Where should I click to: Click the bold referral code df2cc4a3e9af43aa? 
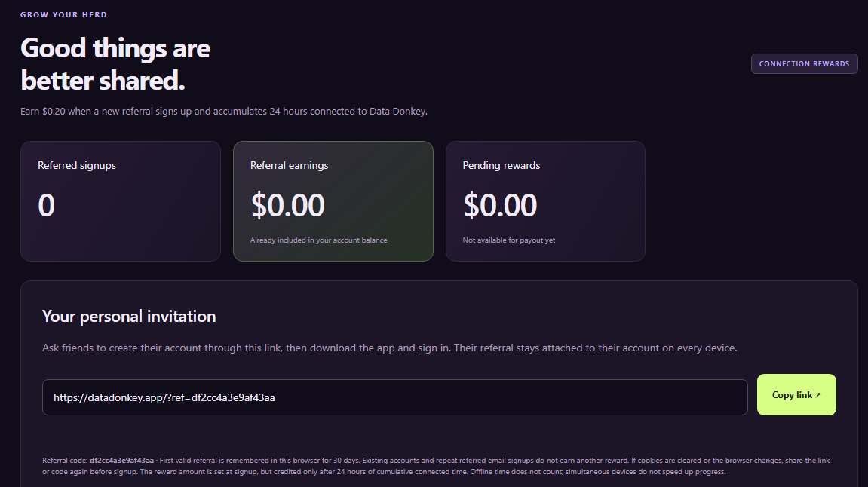coord(121,461)
